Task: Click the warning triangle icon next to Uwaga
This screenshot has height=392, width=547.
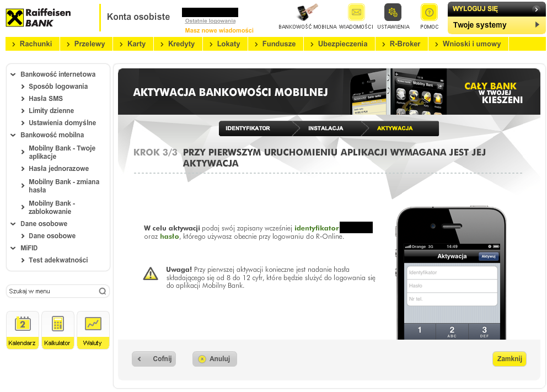Action: coord(151,274)
